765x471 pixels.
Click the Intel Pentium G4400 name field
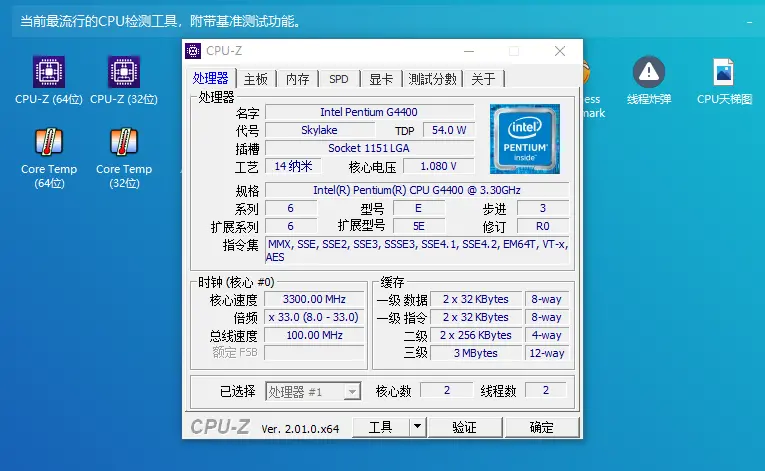coord(369,112)
